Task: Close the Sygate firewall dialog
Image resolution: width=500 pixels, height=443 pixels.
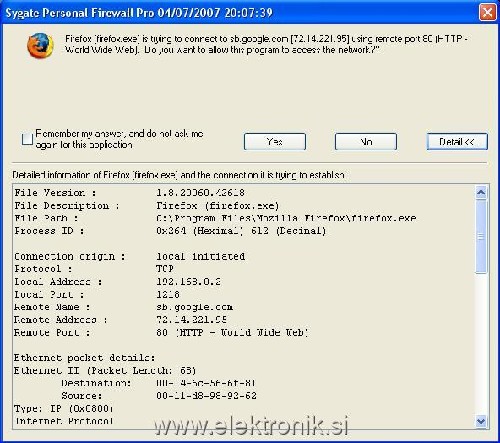Action: [x=487, y=13]
